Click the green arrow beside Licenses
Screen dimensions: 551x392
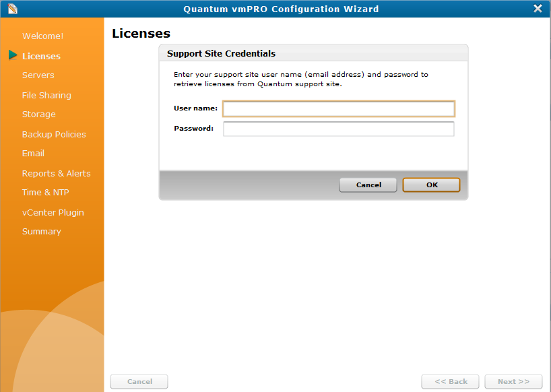pos(12,56)
